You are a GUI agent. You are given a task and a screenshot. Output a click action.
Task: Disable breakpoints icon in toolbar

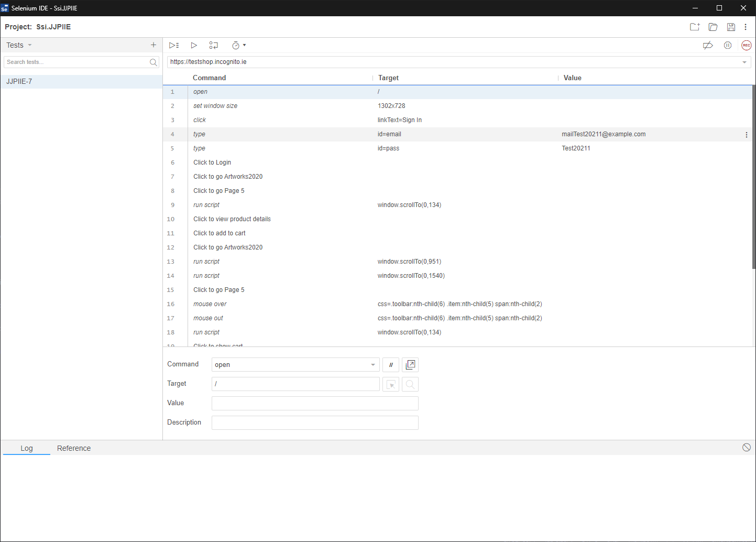pos(708,46)
